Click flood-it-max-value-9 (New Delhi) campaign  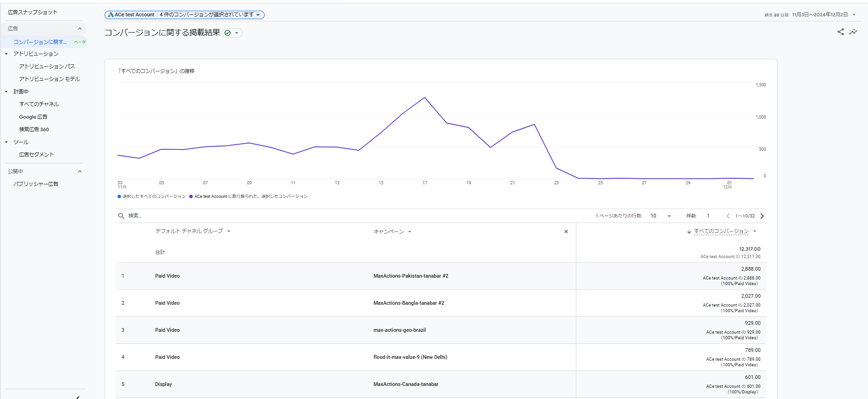click(410, 357)
